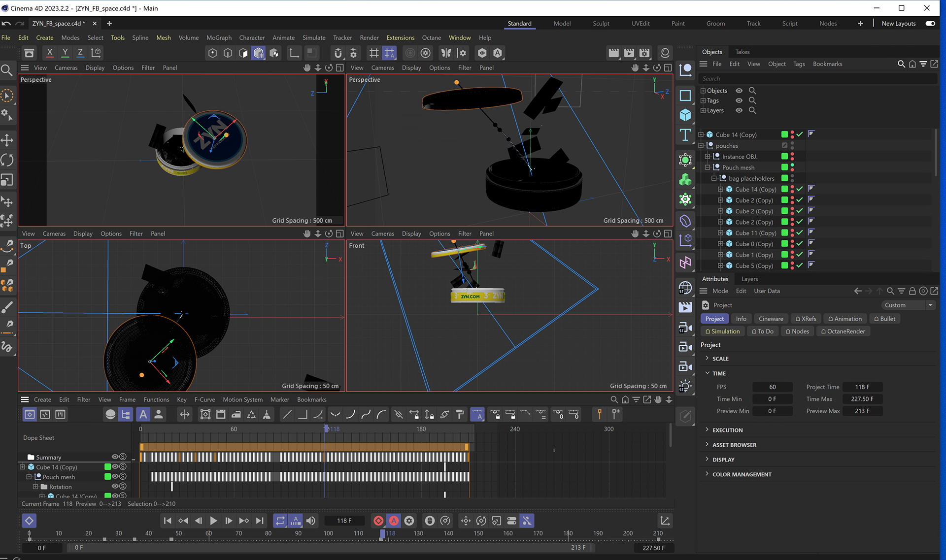This screenshot has height=560, width=946.
Task: Click the Render View clapperboard icon
Action: (614, 53)
